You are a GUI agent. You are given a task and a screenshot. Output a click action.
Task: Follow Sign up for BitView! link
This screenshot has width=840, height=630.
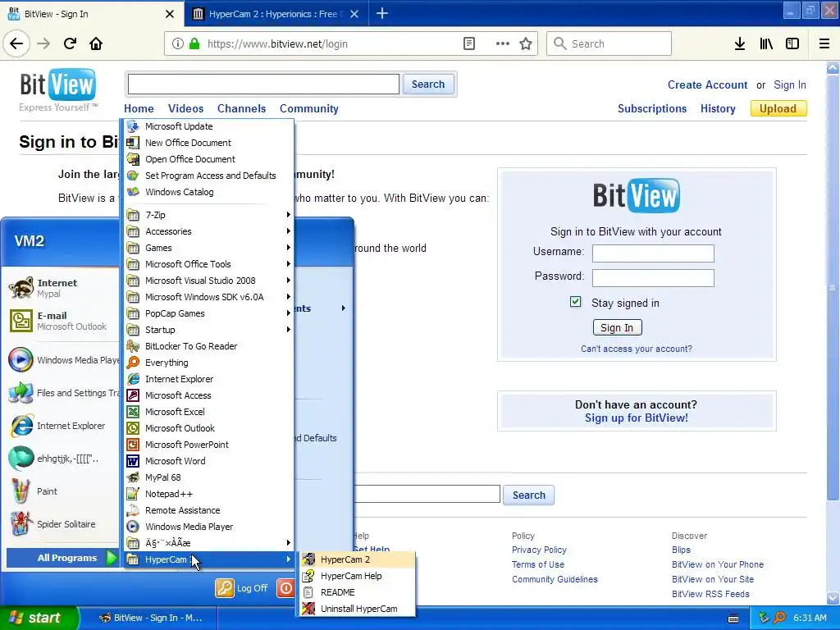(x=637, y=418)
